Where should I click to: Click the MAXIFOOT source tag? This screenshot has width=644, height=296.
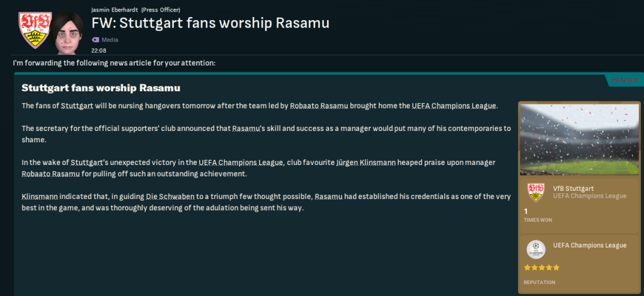click(x=623, y=80)
